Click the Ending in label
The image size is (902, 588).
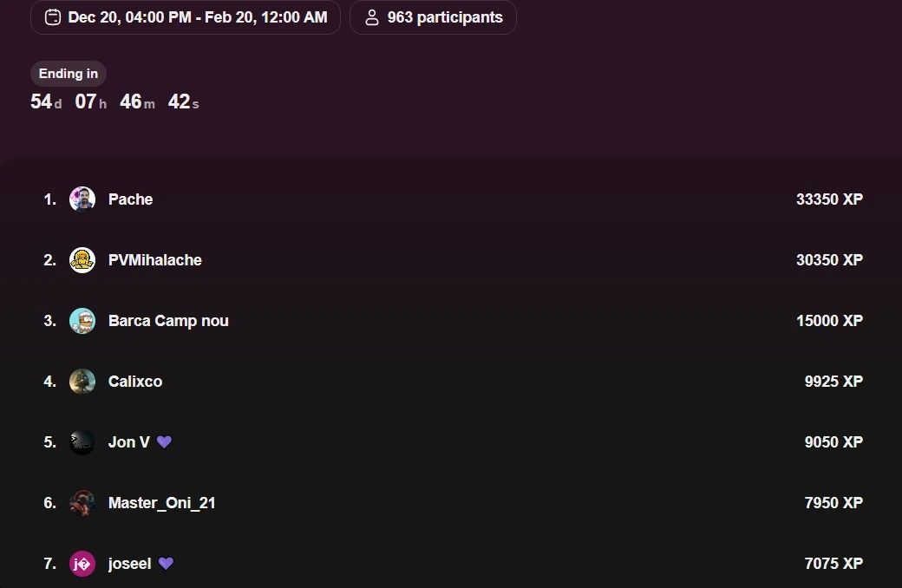tap(69, 74)
